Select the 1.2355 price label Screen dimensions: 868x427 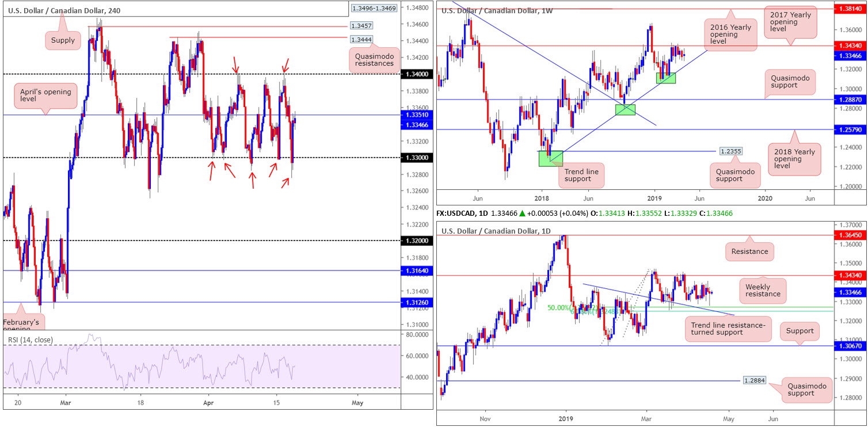(x=732, y=151)
